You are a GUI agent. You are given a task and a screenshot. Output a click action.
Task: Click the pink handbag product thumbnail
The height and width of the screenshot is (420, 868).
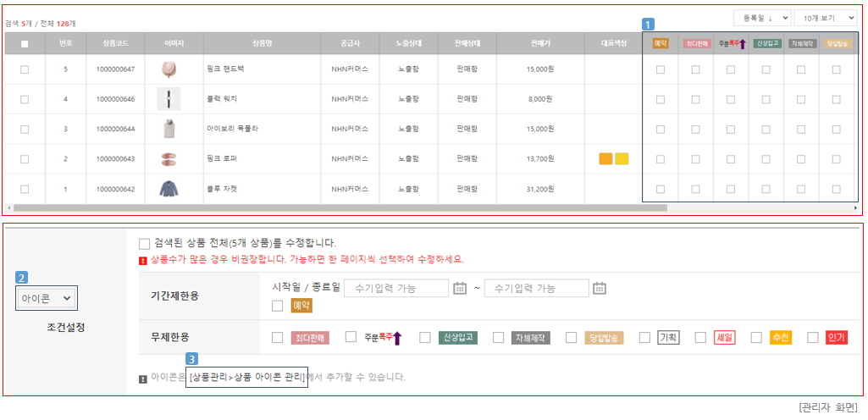click(169, 69)
